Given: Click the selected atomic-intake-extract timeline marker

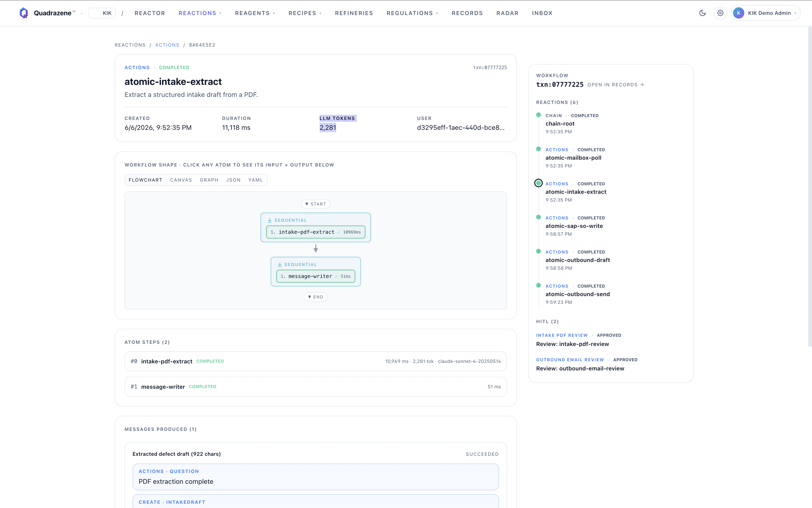Looking at the screenshot, I should (x=538, y=183).
